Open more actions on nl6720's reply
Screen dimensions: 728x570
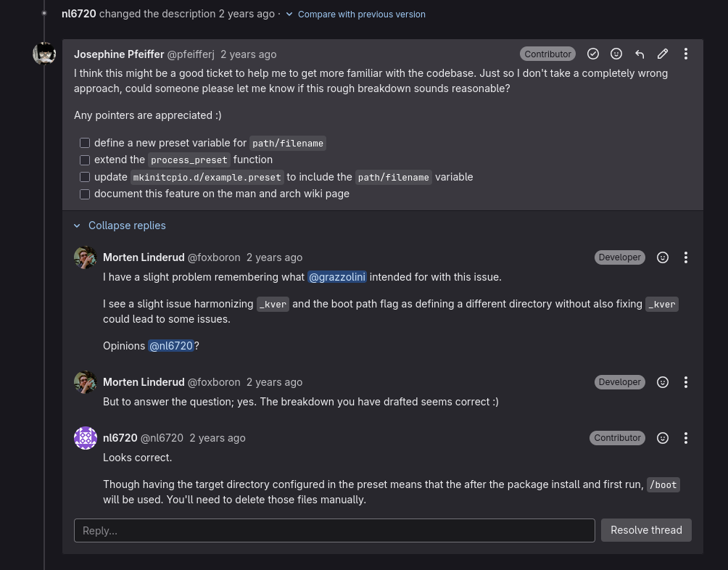686,438
